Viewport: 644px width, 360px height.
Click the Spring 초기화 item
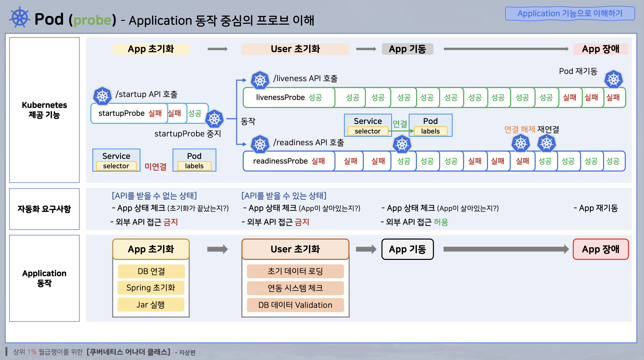pyautogui.click(x=151, y=288)
